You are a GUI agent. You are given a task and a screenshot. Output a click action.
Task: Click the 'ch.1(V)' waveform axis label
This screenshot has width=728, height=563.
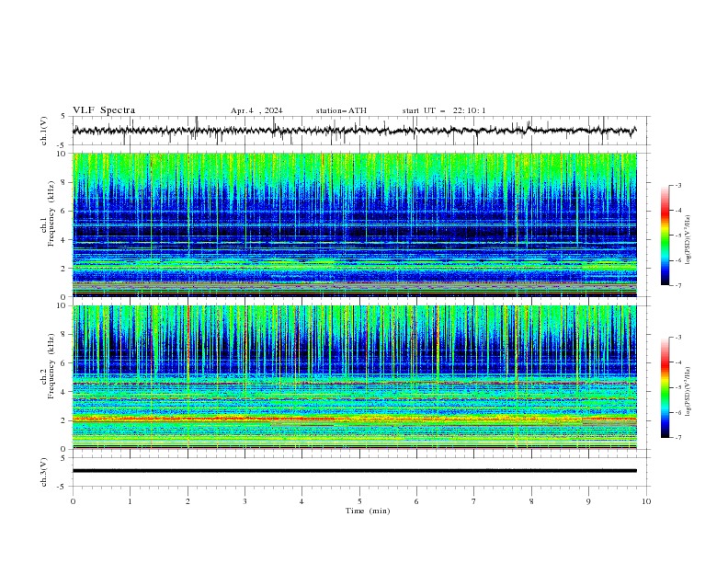[x=44, y=131]
